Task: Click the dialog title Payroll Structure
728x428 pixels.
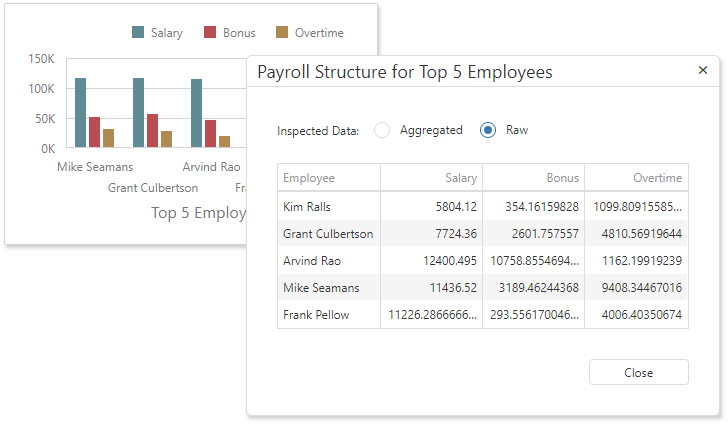Action: 404,72
